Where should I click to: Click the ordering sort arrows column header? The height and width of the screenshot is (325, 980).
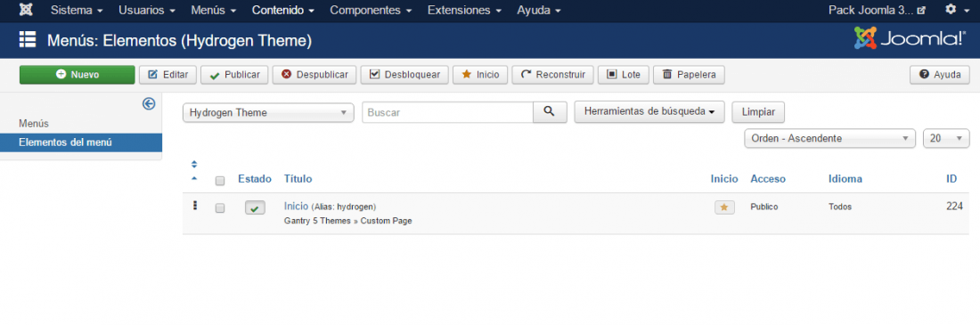click(193, 171)
